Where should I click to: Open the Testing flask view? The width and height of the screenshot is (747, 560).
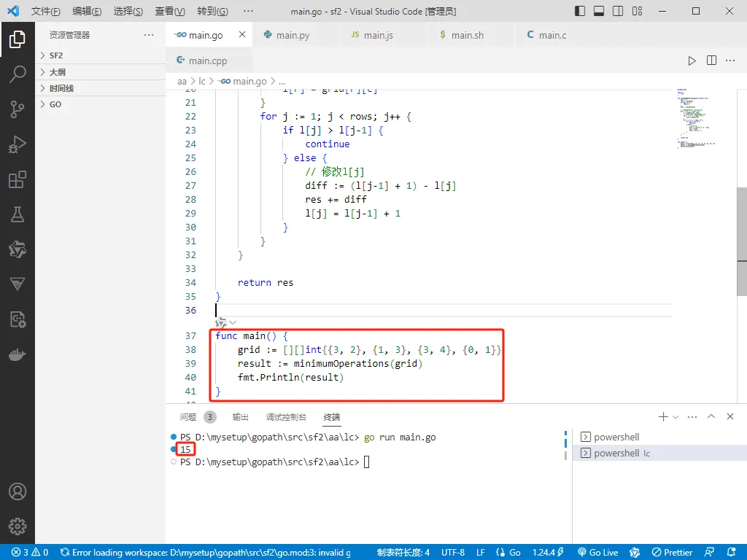point(18,214)
